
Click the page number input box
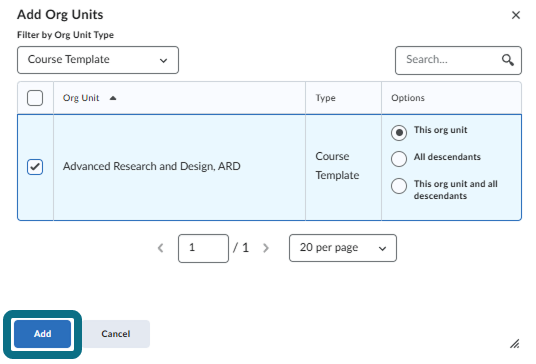point(203,248)
